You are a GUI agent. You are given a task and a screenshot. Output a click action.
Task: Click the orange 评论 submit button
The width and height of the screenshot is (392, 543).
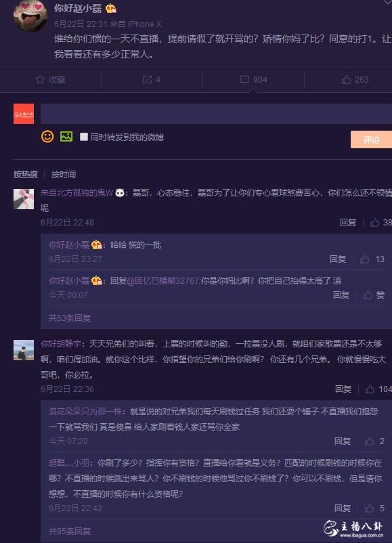click(x=371, y=139)
